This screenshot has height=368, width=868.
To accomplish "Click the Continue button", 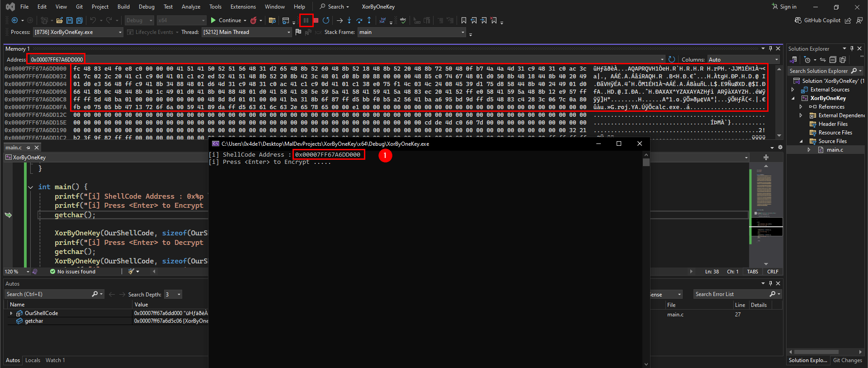I will click(226, 20).
